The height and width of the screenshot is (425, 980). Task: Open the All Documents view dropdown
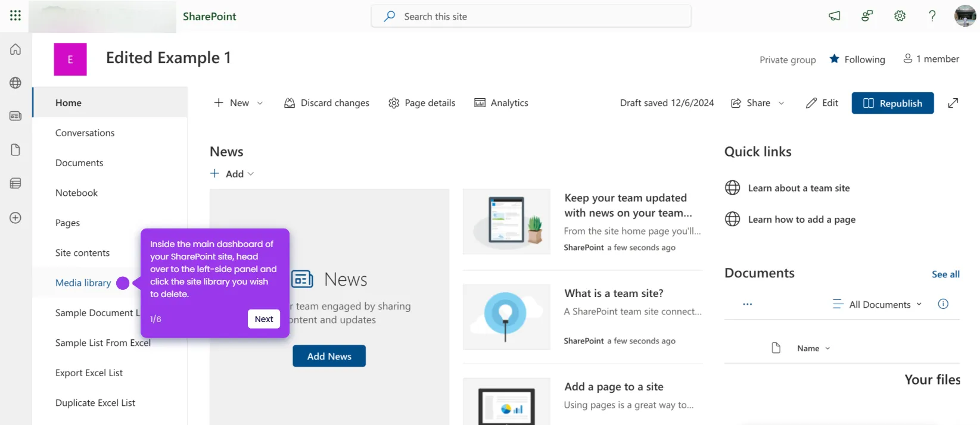(x=877, y=304)
